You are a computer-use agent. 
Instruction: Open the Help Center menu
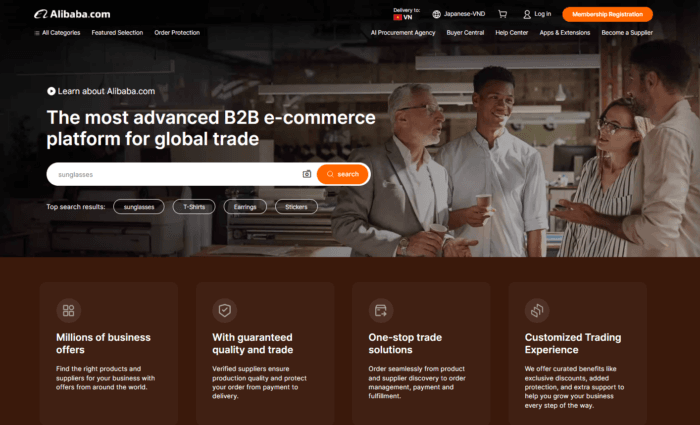click(x=512, y=33)
